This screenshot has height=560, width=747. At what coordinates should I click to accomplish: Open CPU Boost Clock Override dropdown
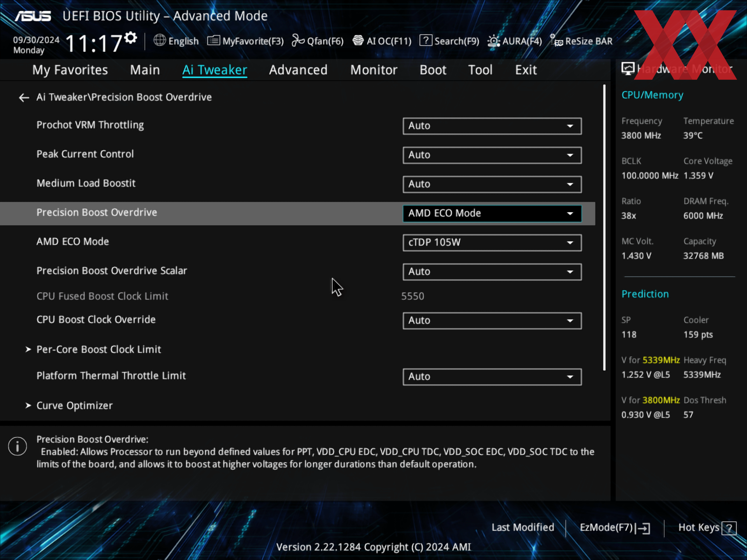pyautogui.click(x=492, y=321)
